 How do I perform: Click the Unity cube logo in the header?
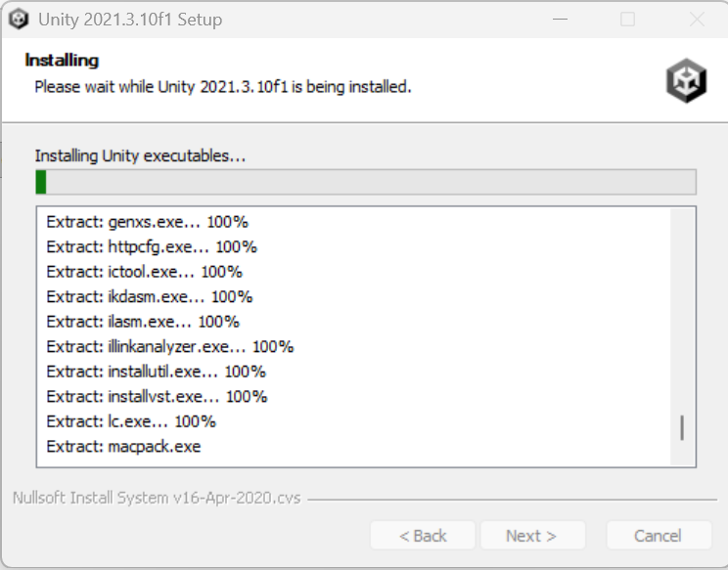686,81
